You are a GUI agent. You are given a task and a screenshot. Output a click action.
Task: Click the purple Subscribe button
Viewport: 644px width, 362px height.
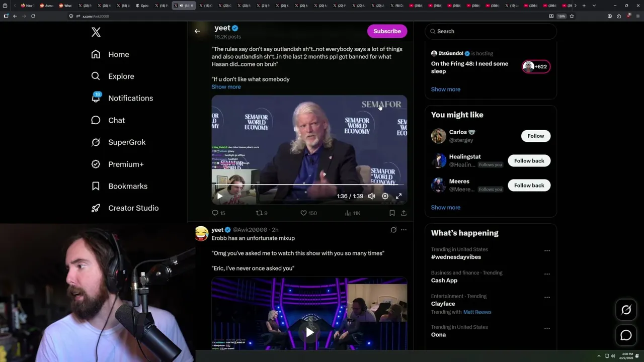click(x=387, y=31)
